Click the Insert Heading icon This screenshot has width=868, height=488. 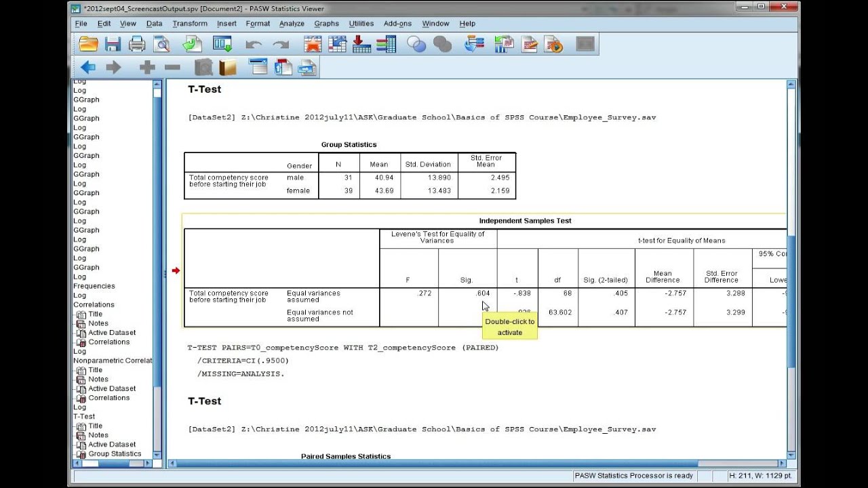coord(258,67)
